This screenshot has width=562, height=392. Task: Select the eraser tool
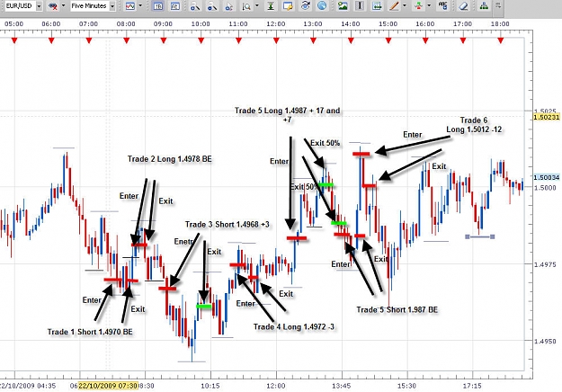(x=463, y=5)
